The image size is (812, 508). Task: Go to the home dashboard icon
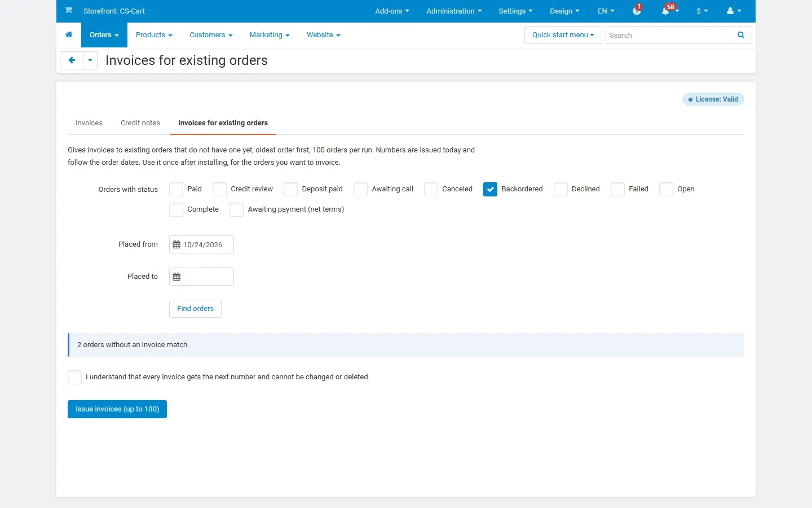coord(69,35)
